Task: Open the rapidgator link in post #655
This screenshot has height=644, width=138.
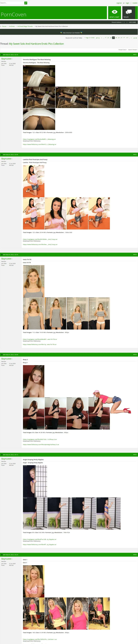Action: (x=40, y=539)
